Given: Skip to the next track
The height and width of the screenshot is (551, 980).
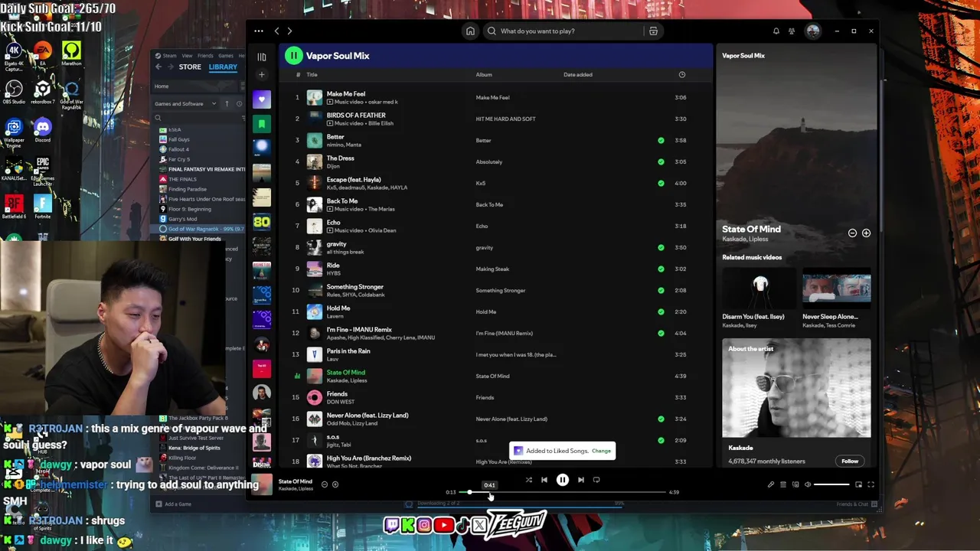Looking at the screenshot, I should pyautogui.click(x=580, y=480).
